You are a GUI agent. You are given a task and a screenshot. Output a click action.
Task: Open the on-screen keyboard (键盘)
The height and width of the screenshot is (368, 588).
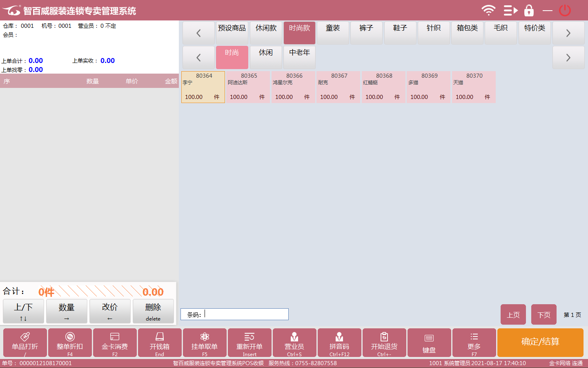[x=429, y=343]
